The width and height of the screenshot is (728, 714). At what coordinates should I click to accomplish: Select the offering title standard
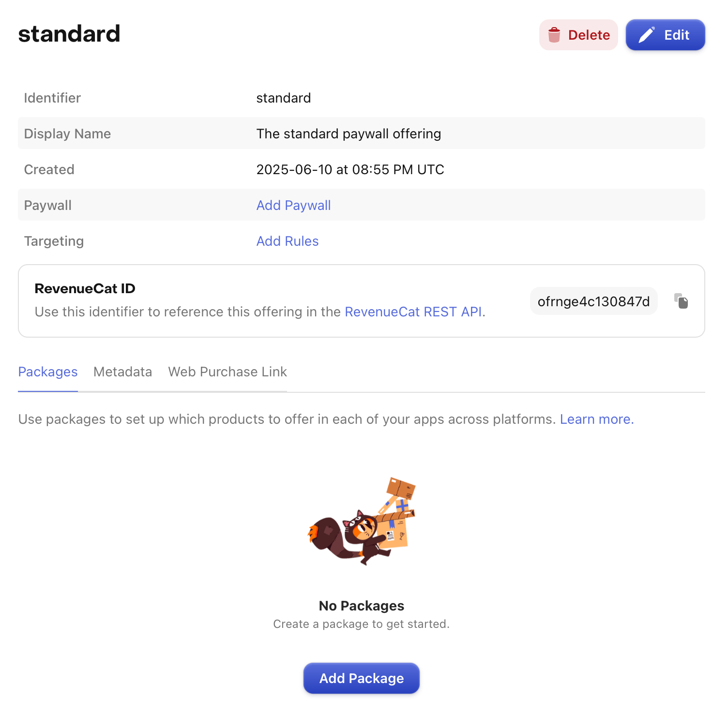coord(69,33)
